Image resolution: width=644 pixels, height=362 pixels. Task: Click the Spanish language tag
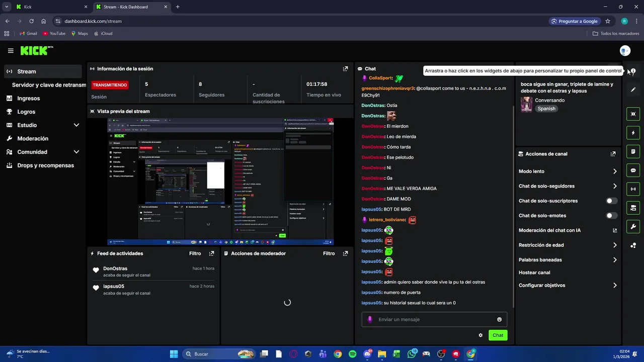(x=546, y=109)
